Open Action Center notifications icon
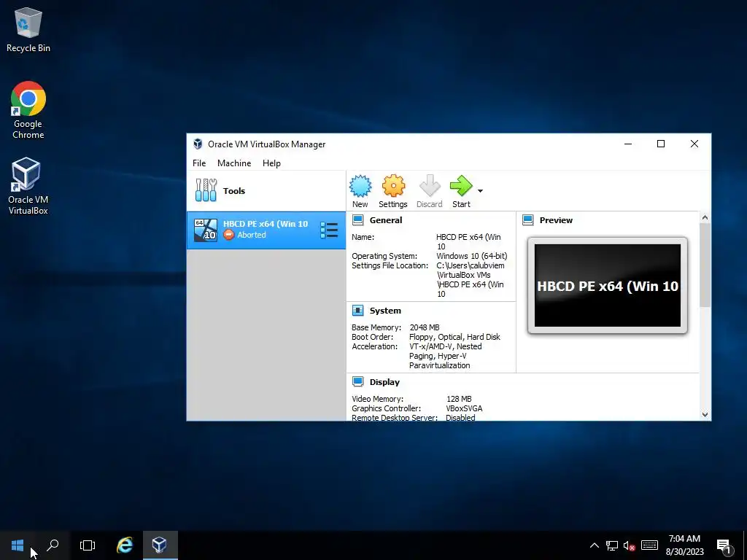Screen dimensions: 747x560 point(724,545)
